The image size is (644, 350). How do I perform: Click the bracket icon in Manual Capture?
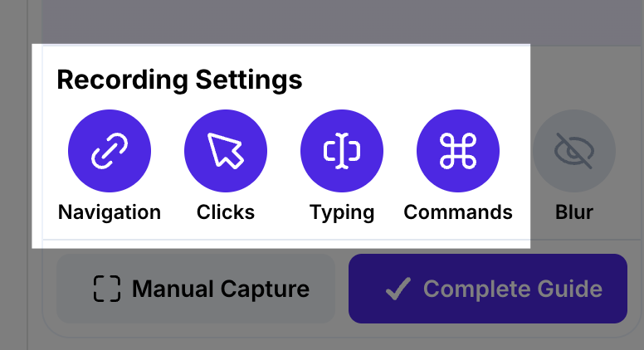[x=106, y=289]
